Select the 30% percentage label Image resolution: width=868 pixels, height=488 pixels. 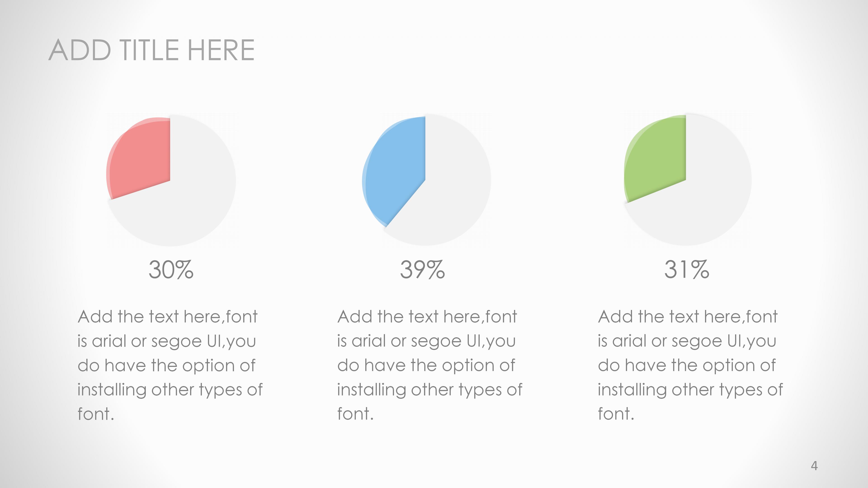[171, 270]
